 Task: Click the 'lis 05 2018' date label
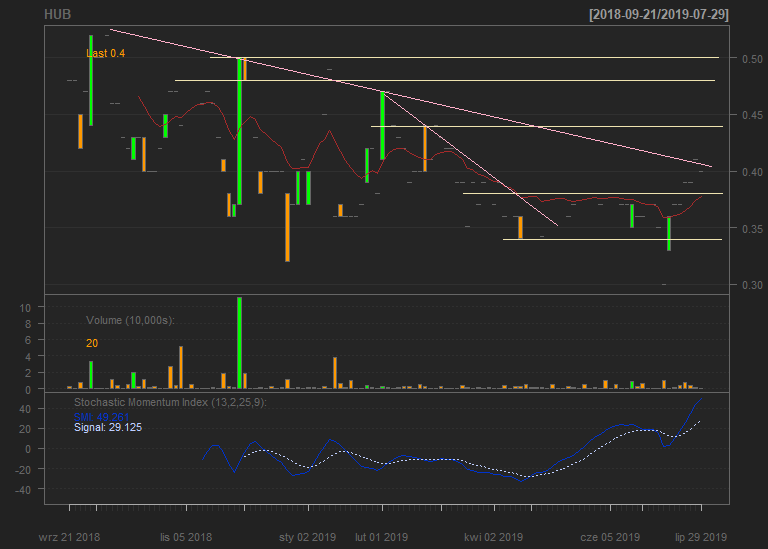tap(186, 537)
